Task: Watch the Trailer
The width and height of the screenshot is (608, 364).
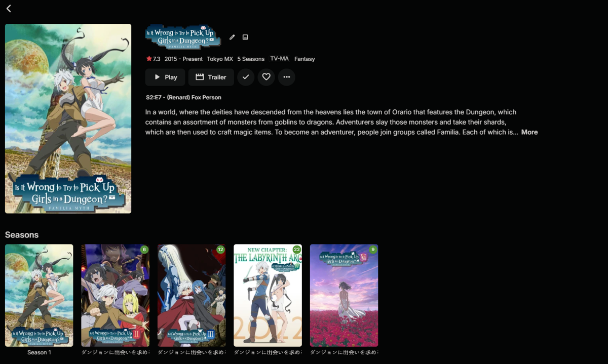Action: [211, 77]
